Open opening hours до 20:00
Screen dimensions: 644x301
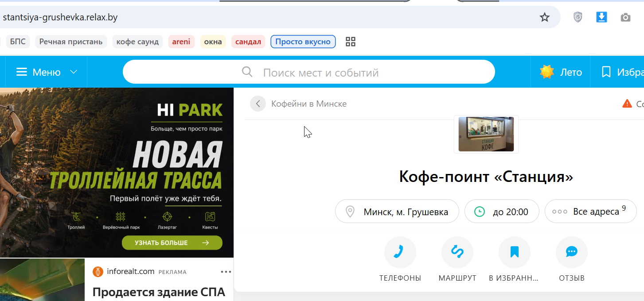tap(502, 211)
